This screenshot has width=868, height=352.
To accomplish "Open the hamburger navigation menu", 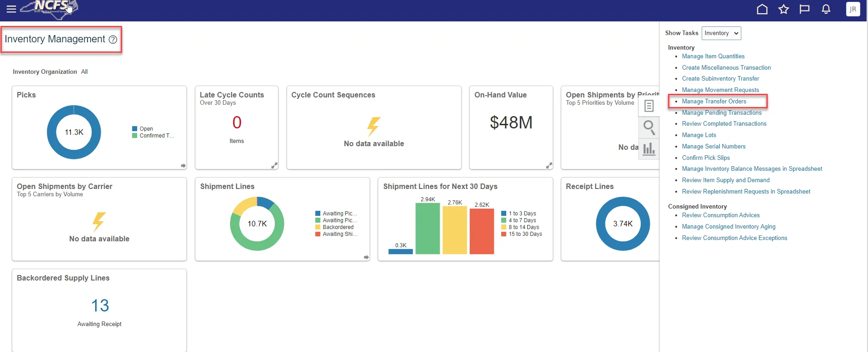I will click(x=11, y=9).
